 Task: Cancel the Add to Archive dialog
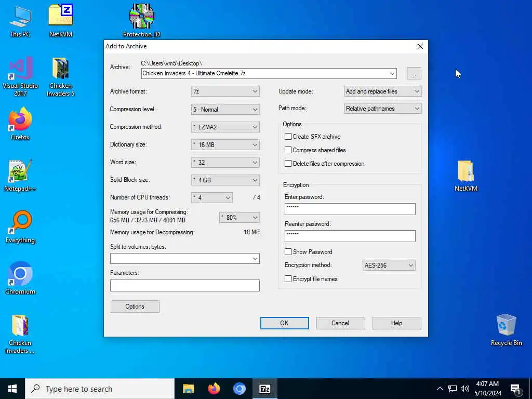[x=340, y=323]
